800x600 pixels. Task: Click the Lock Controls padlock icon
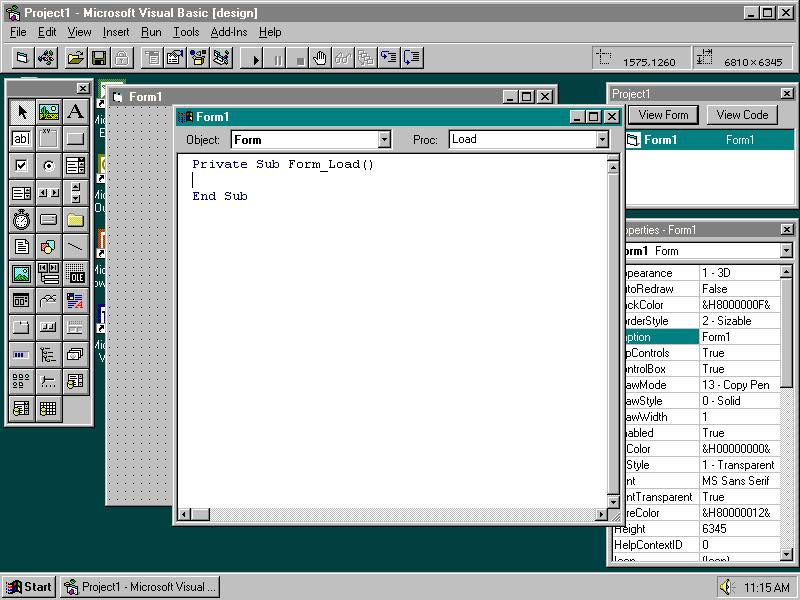(x=121, y=58)
